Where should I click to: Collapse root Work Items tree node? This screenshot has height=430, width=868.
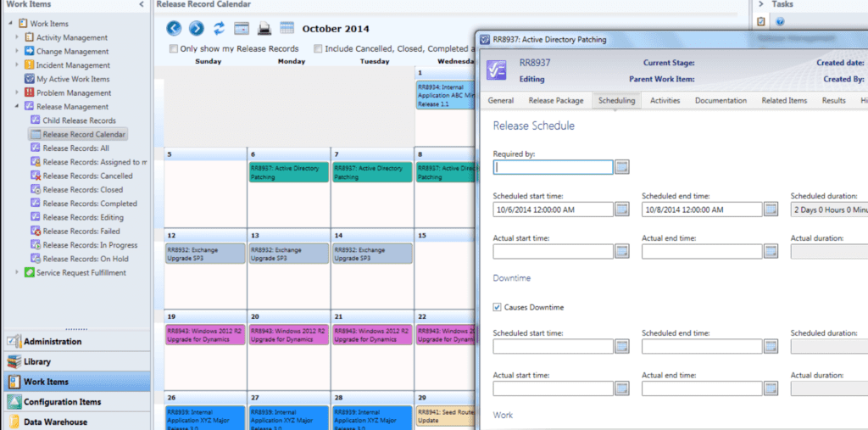(10, 23)
